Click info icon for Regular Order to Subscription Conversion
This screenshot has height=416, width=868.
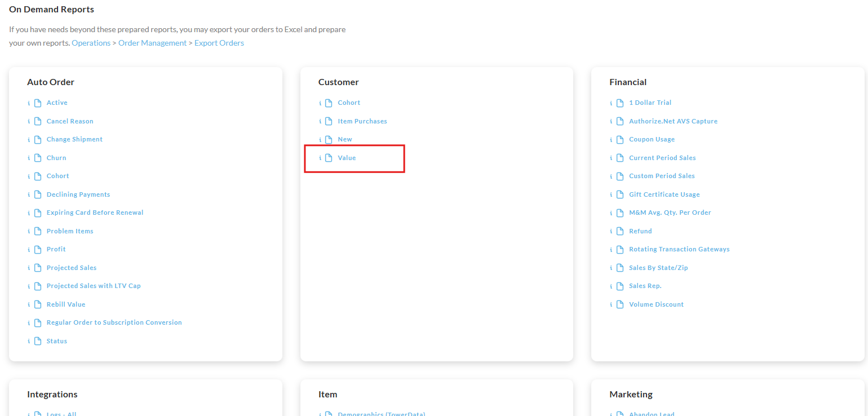(x=29, y=323)
